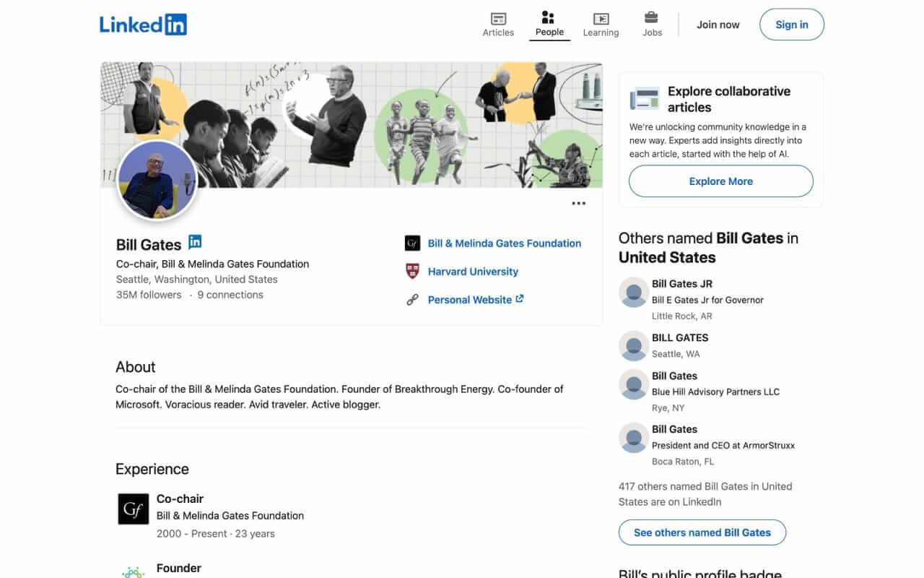Open Bill Gates President and CEO at ArmorStruxx
The width and height of the screenshot is (924, 578).
[x=674, y=429]
